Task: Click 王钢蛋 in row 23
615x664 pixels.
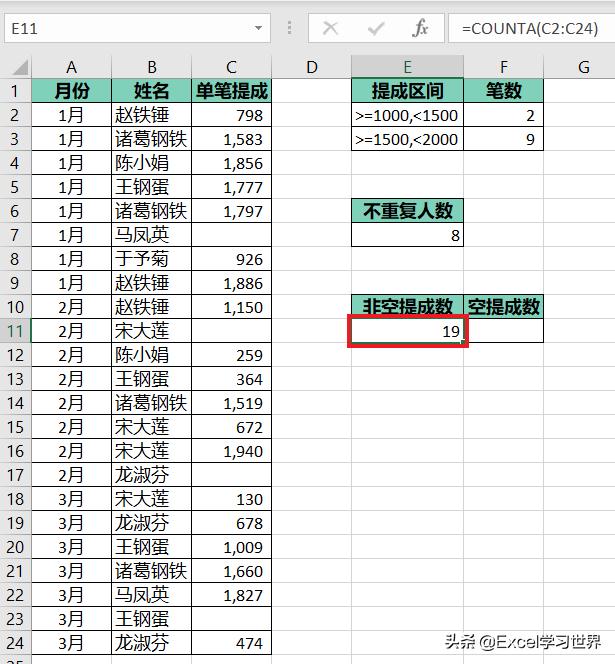Action: coord(151,619)
